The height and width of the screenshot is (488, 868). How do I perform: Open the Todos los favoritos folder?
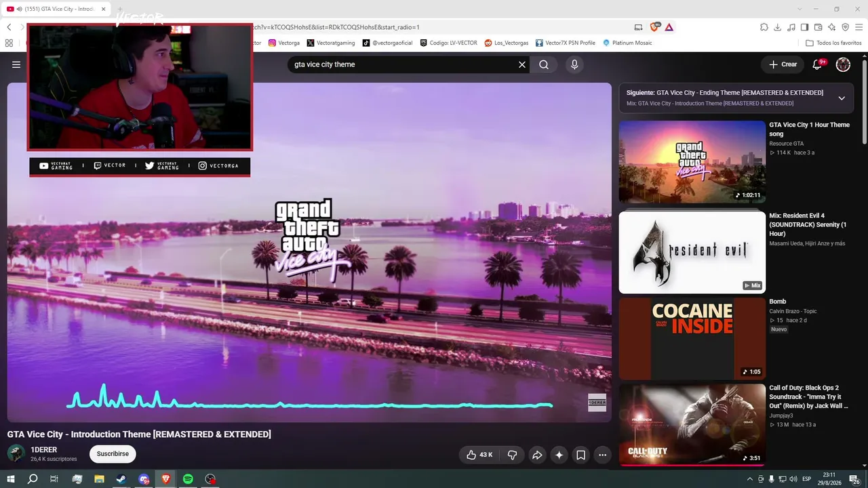[x=833, y=43]
